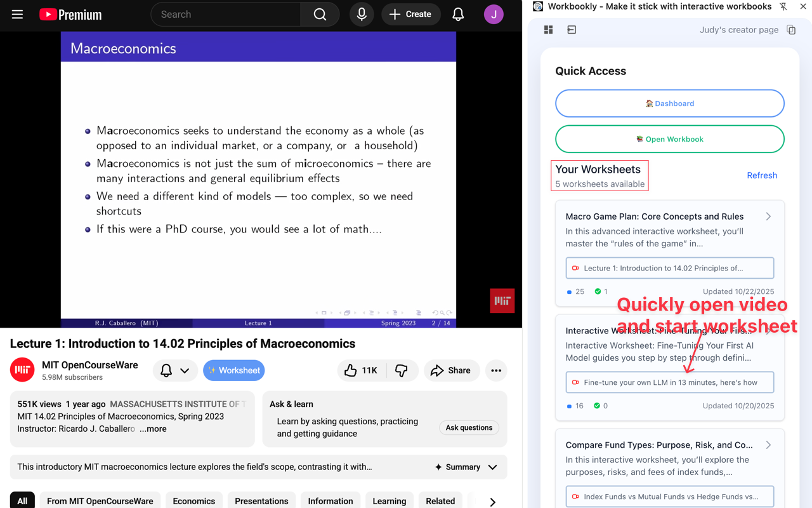Unpin the Workbookly side panel
This screenshot has height=508, width=812.
tap(783, 6)
